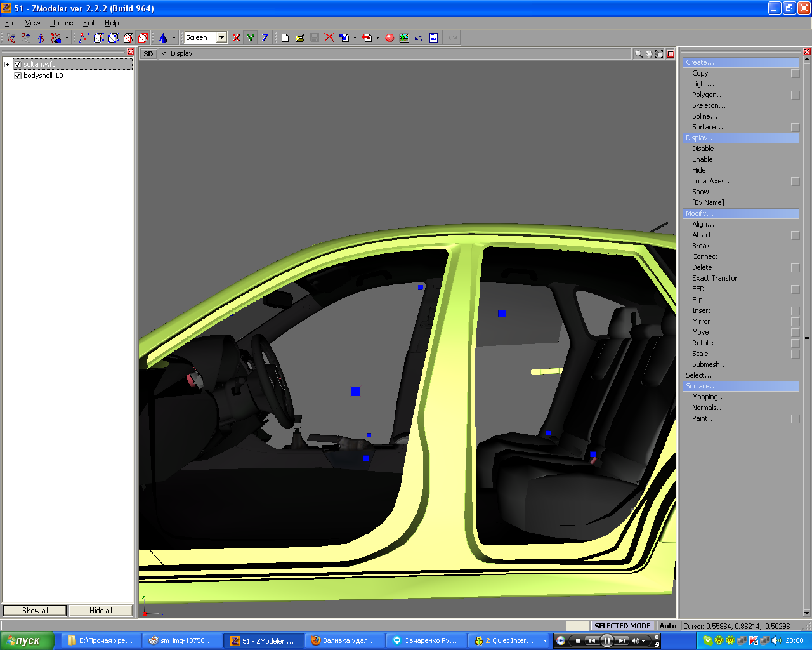Click the import icon in toolbar
The width and height of the screenshot is (812, 650).
click(x=344, y=38)
